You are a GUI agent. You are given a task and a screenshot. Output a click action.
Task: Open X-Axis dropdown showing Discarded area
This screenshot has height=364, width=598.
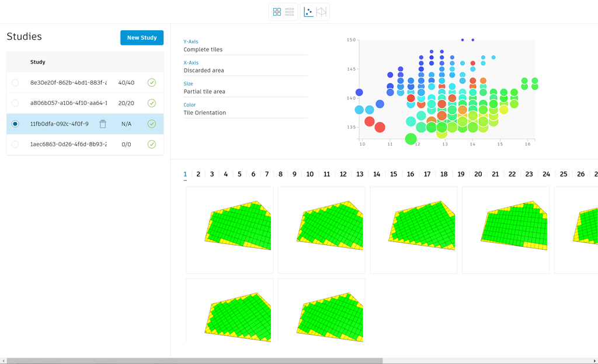(x=245, y=71)
